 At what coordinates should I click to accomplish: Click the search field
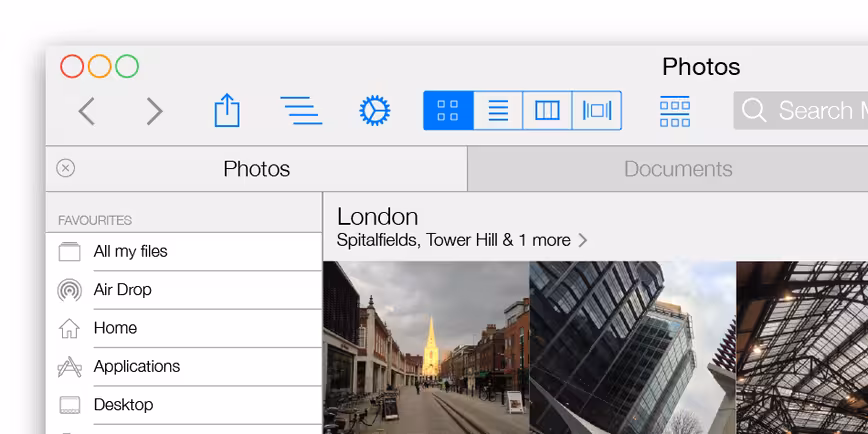800,110
